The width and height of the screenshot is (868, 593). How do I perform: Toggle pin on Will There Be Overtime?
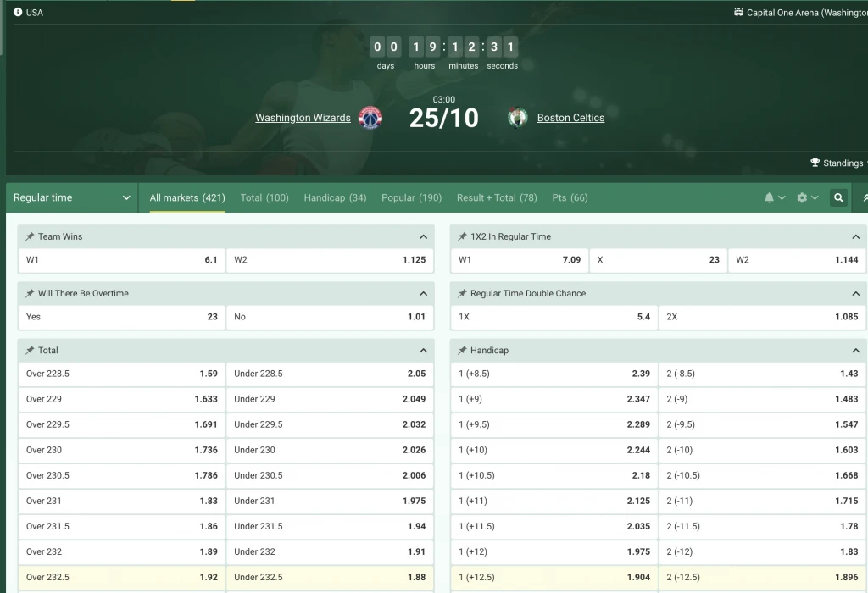tap(30, 293)
